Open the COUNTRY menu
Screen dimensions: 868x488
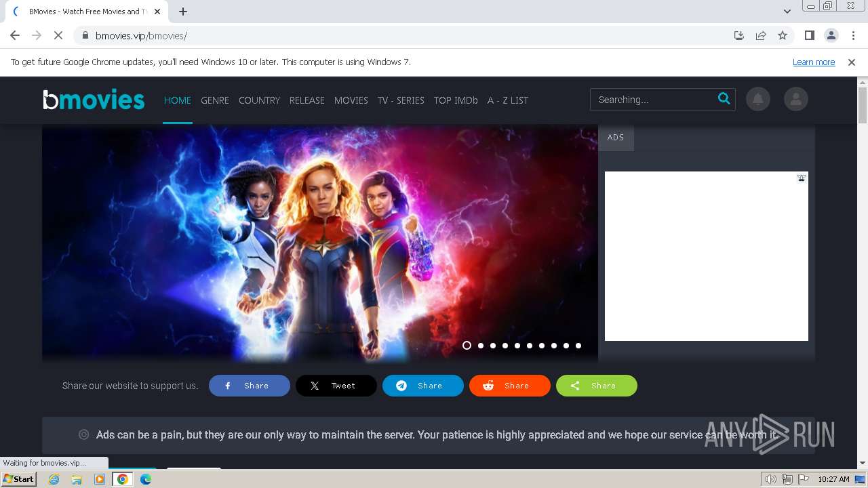click(259, 100)
